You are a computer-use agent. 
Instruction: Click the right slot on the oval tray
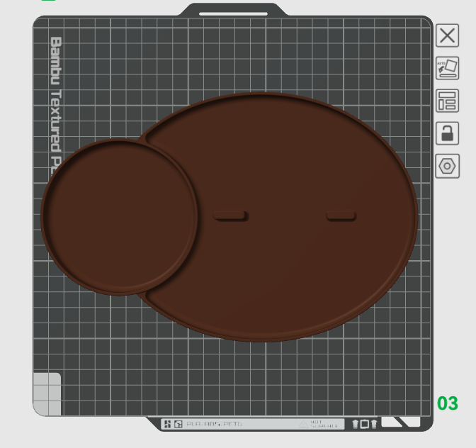(x=341, y=216)
